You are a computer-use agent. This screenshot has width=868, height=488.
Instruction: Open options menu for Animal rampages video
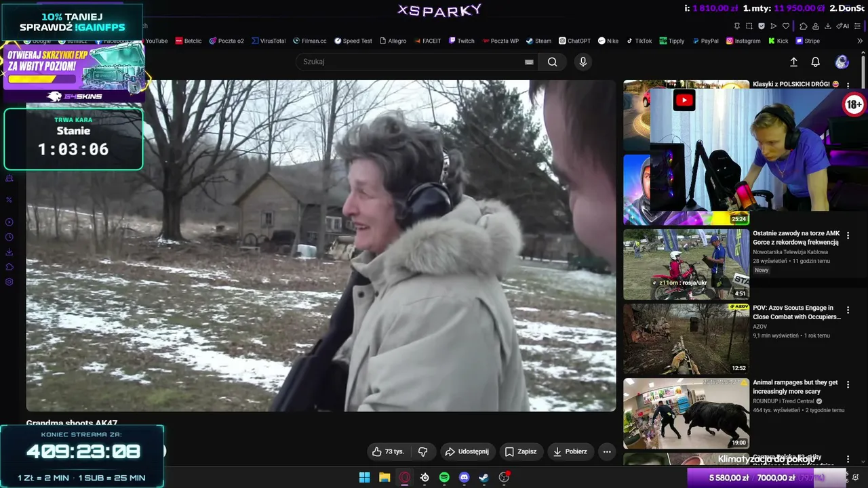tap(848, 384)
